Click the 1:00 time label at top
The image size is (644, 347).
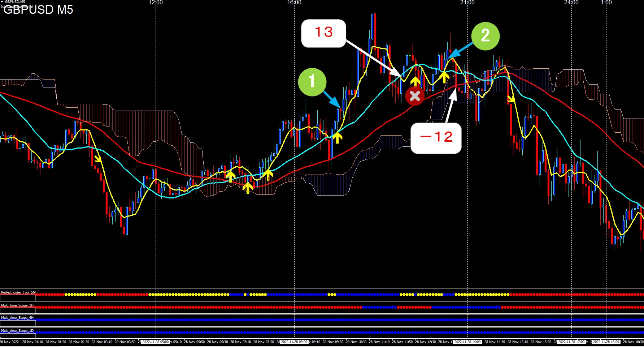click(x=606, y=3)
